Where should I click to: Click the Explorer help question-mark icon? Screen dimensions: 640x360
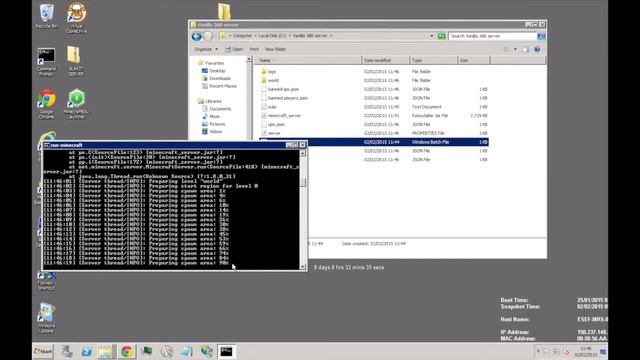tap(538, 49)
